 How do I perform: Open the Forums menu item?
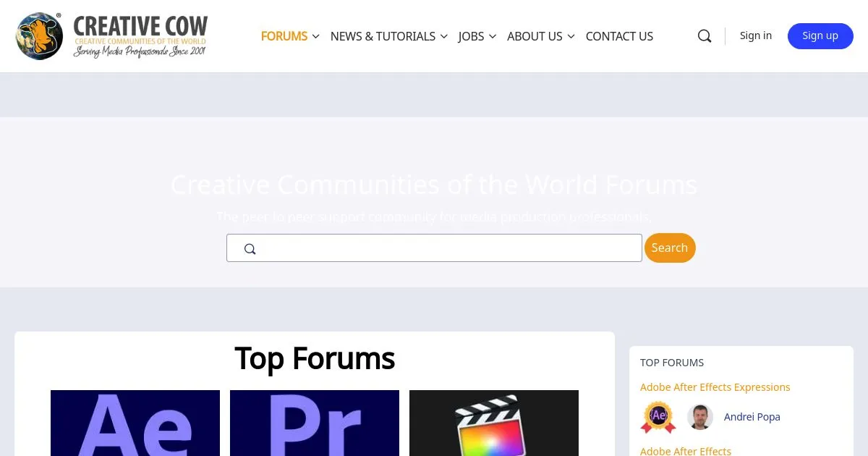coord(284,36)
